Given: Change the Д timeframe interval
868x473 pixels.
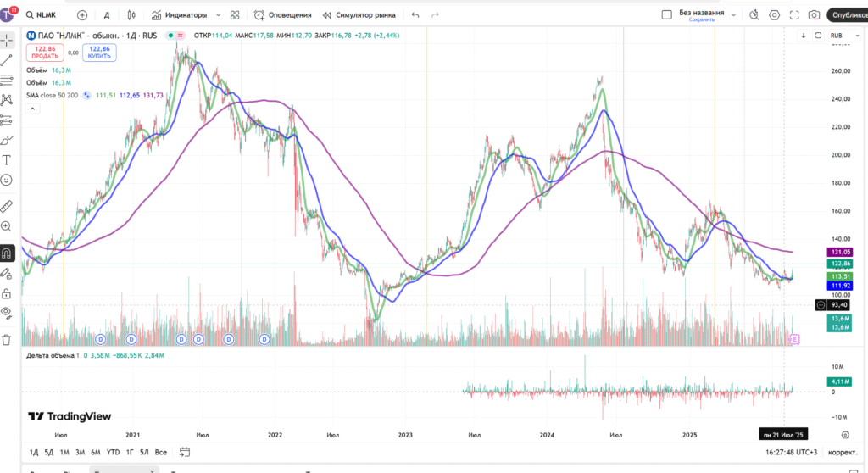Looking at the screenshot, I should [107, 15].
